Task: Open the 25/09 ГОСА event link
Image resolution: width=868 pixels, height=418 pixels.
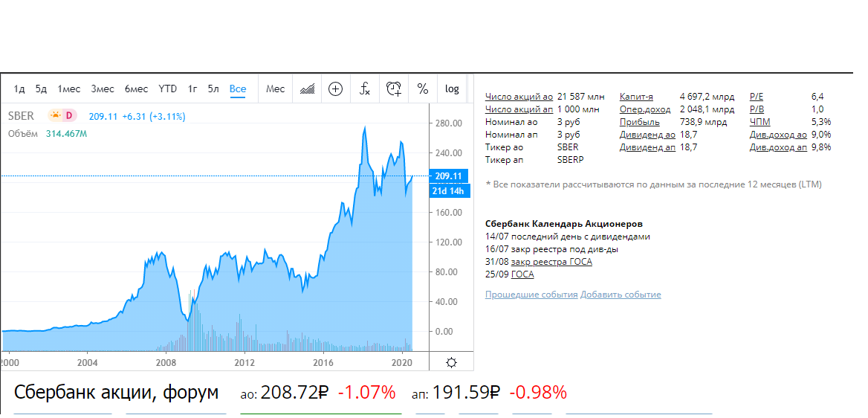Action: (522, 274)
